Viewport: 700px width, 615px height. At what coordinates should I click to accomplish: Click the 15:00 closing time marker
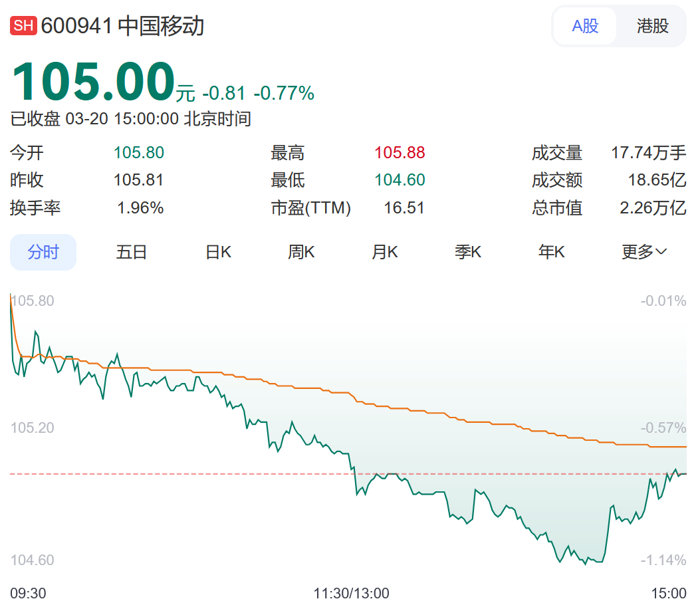tap(668, 593)
